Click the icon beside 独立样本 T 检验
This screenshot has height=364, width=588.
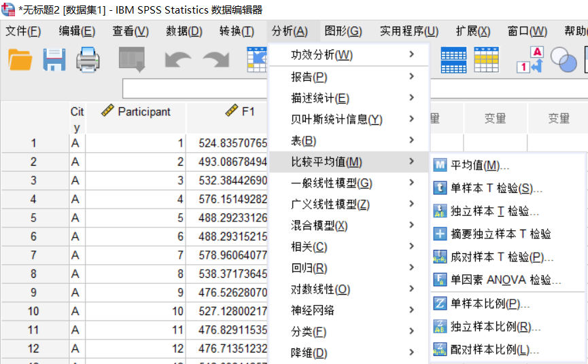coord(440,211)
